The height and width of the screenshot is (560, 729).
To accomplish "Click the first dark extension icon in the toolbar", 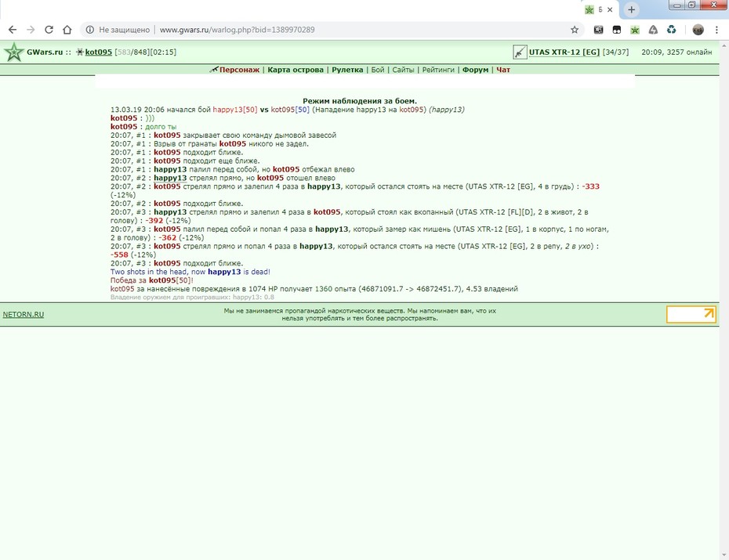I will tap(598, 30).
